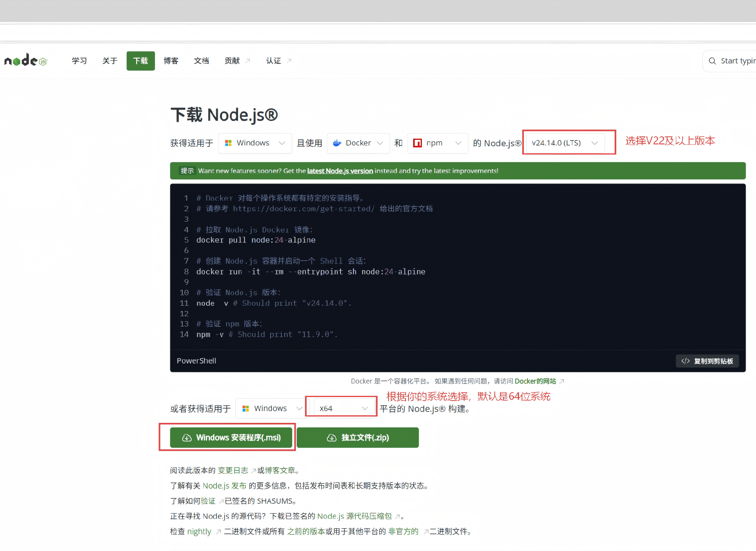756x551 pixels.
Task: Open the 关于 menu item
Action: [x=110, y=61]
